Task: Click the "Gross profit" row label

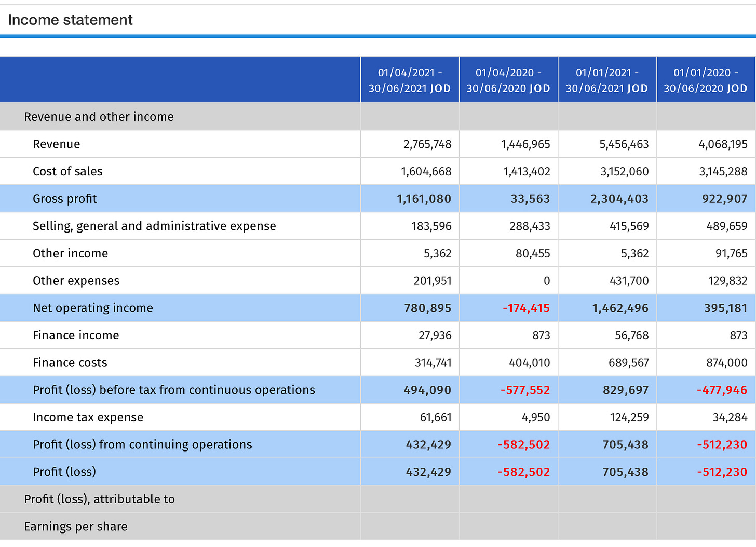Action: 65,199
